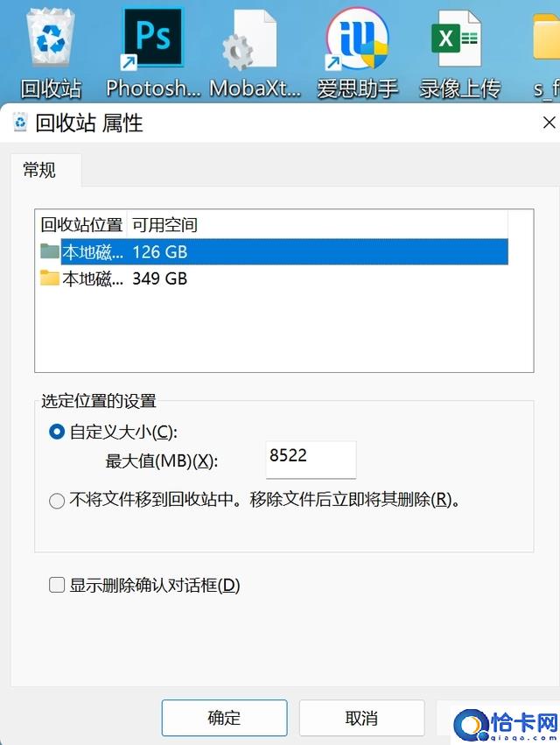The width and height of the screenshot is (560, 745).
Task: Click the yellow folder icon of 349 GB drive
Action: tap(50, 278)
